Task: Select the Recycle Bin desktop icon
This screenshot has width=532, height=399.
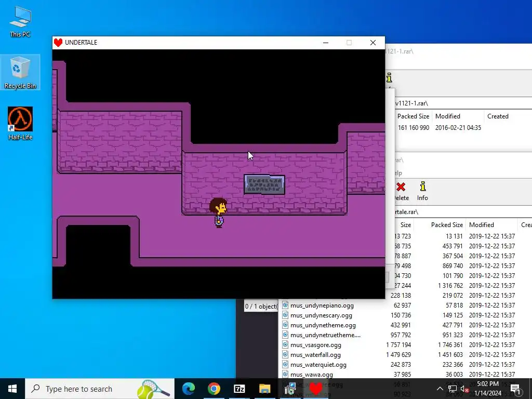Action: (x=20, y=72)
